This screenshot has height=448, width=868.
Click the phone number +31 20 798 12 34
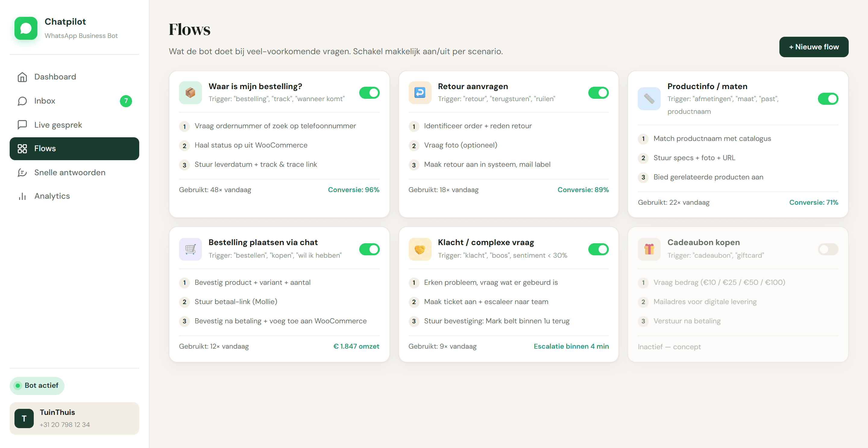point(65,425)
